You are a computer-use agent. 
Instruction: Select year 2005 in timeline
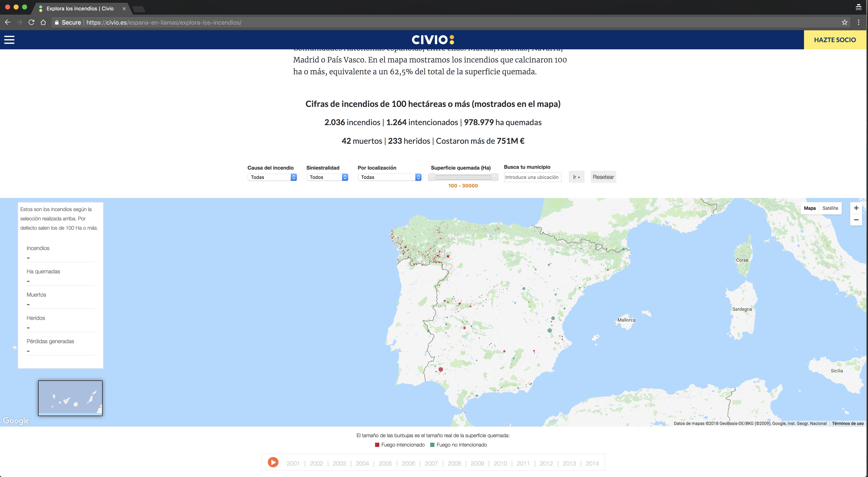385,463
